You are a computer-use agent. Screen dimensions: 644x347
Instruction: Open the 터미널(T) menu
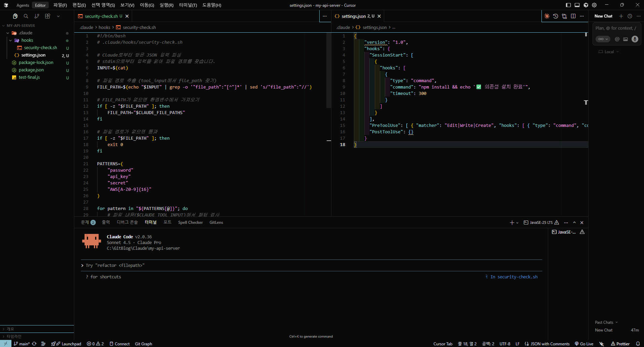(188, 5)
